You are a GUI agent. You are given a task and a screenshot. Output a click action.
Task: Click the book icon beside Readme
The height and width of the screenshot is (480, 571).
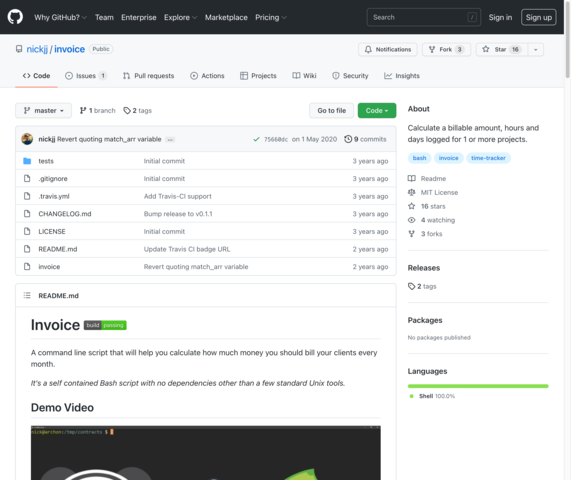(x=411, y=178)
